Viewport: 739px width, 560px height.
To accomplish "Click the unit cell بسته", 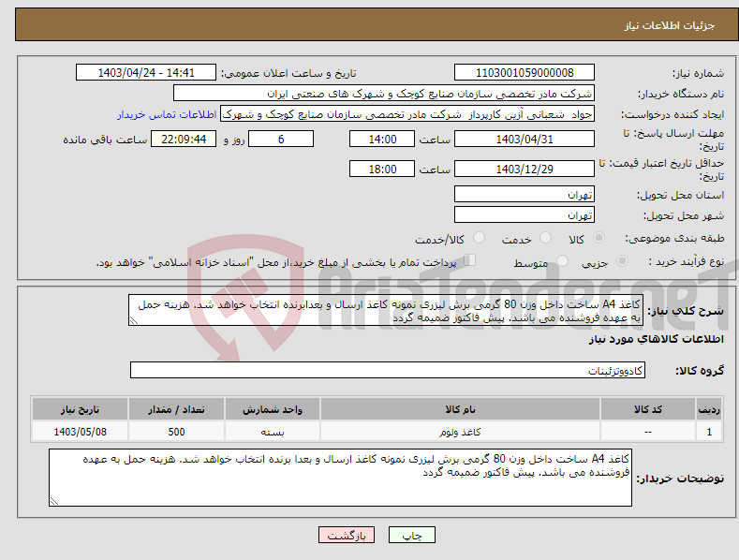I will [273, 432].
